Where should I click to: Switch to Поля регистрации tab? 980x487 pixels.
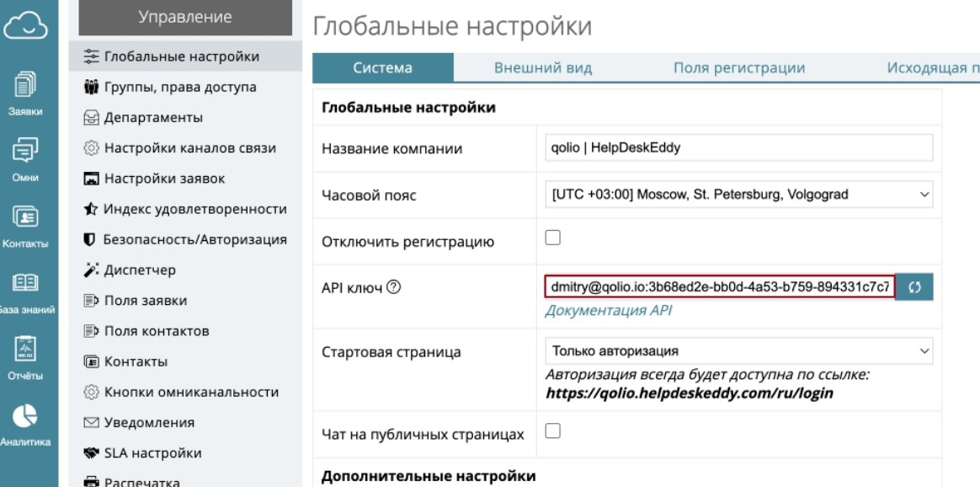(x=738, y=68)
